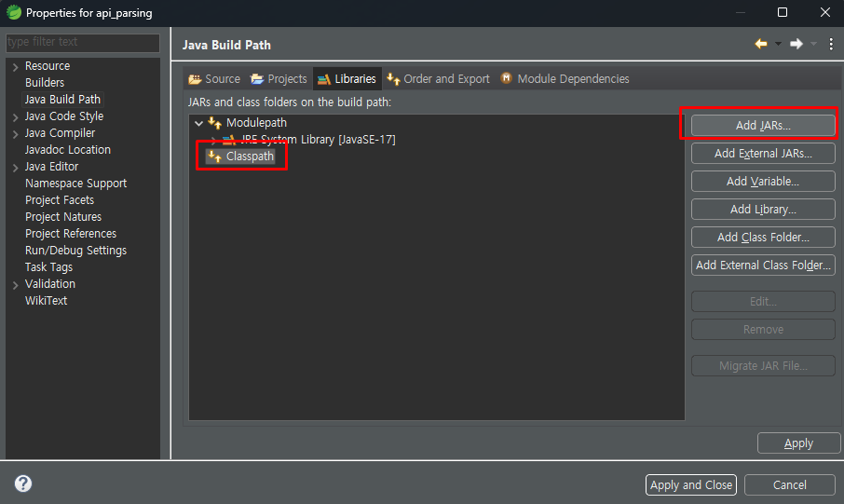
Task: Open back history dropdown arrow
Action: 778,44
